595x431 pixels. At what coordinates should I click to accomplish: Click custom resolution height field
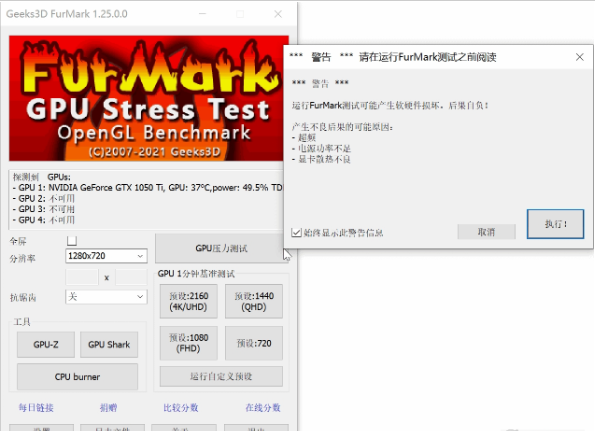(x=131, y=277)
